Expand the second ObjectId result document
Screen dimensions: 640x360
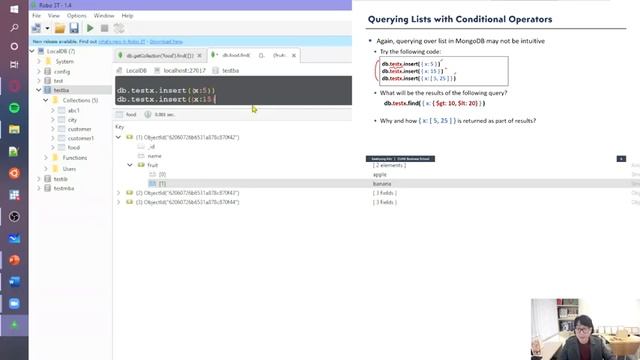click(119, 193)
